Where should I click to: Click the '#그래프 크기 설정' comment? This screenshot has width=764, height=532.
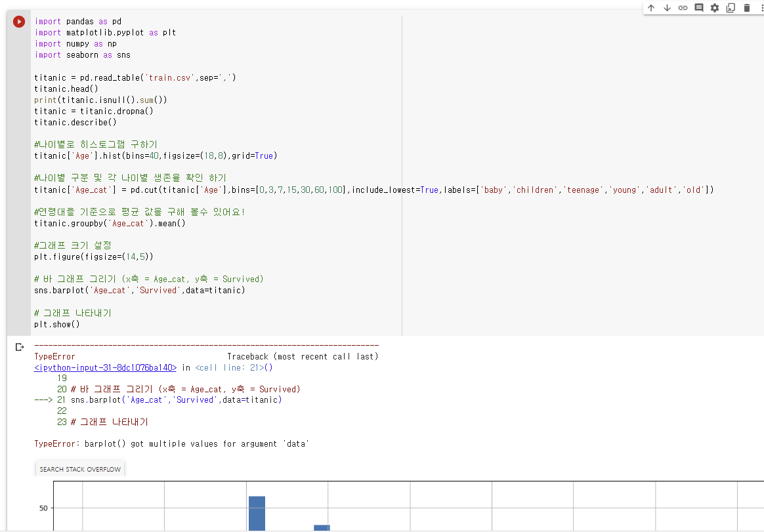coord(73,245)
